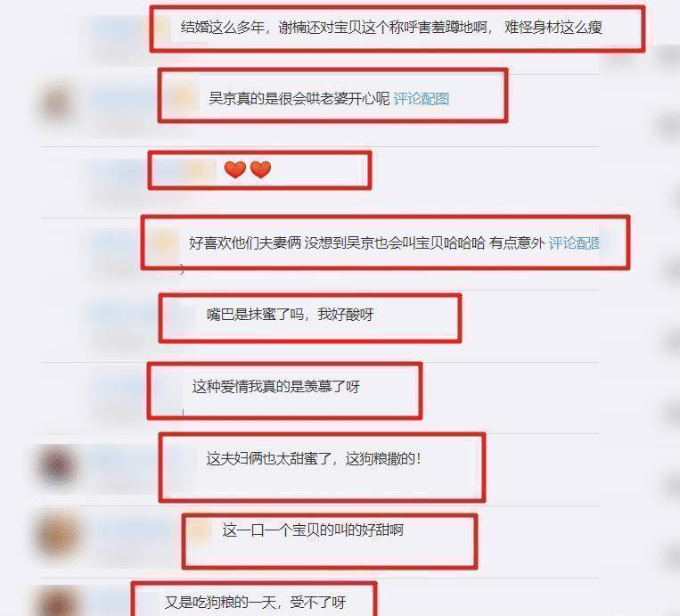Screen dimensions: 680x616
Task: Click the second red heart emoji
Action: 260,169
